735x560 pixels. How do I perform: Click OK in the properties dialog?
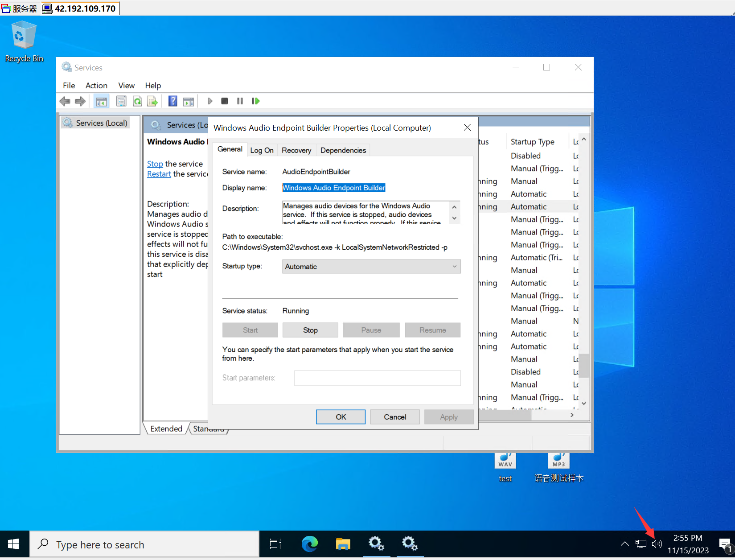tap(341, 417)
